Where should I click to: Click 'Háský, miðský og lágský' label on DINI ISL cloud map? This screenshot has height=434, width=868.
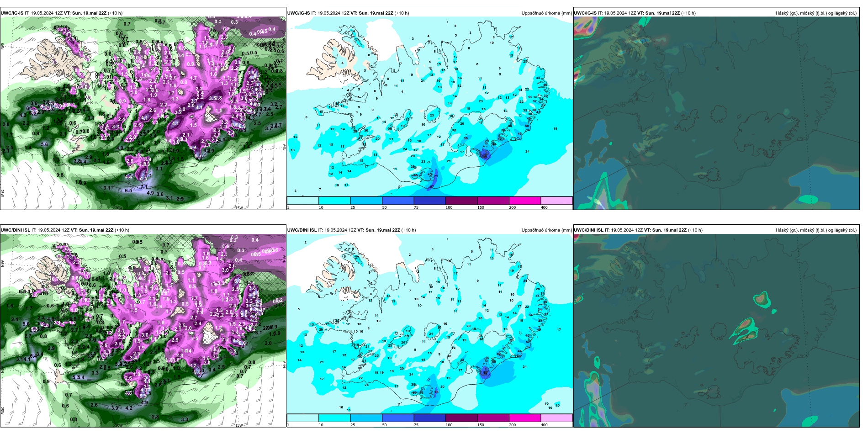pos(816,230)
